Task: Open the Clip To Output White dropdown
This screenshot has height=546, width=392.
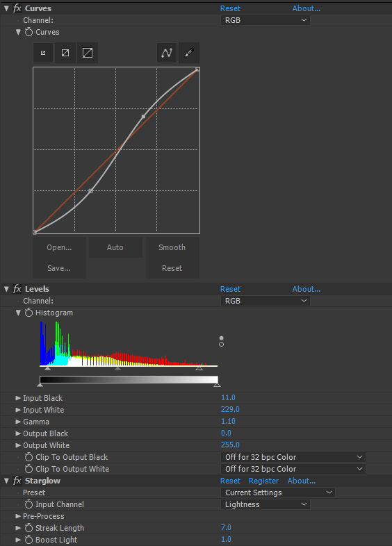Action: pos(293,469)
